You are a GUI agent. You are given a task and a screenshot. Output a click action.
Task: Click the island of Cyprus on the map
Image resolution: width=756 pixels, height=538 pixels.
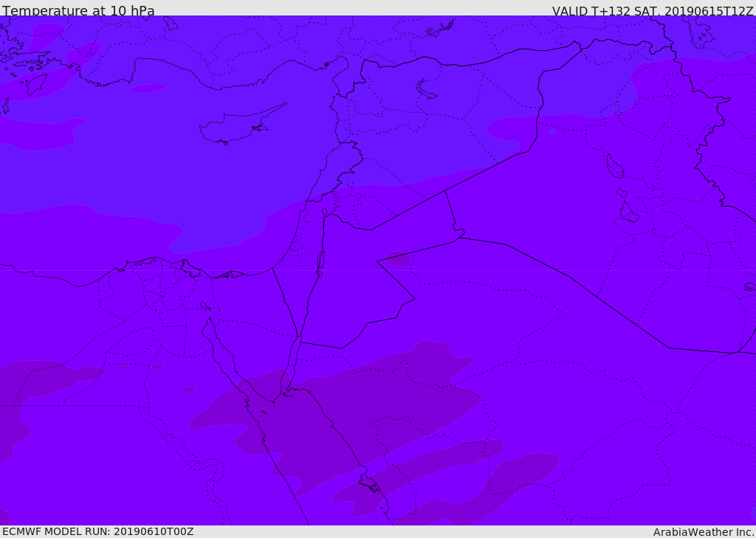241,125
